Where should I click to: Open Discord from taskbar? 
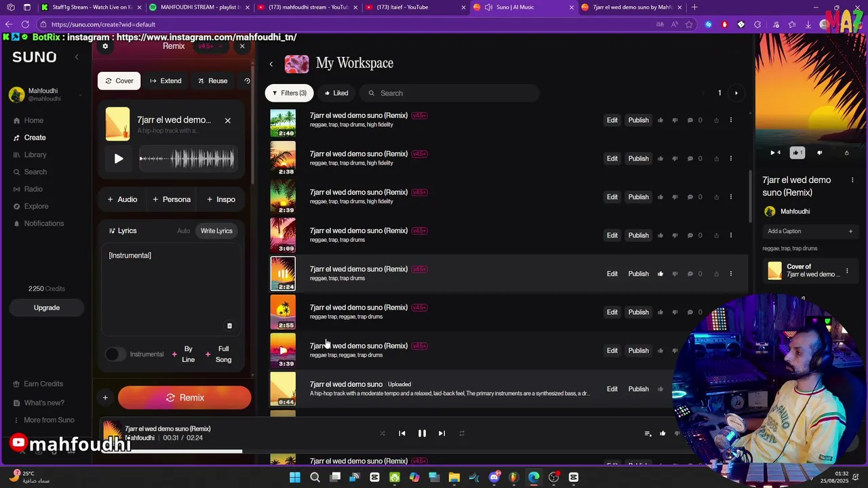point(494,477)
